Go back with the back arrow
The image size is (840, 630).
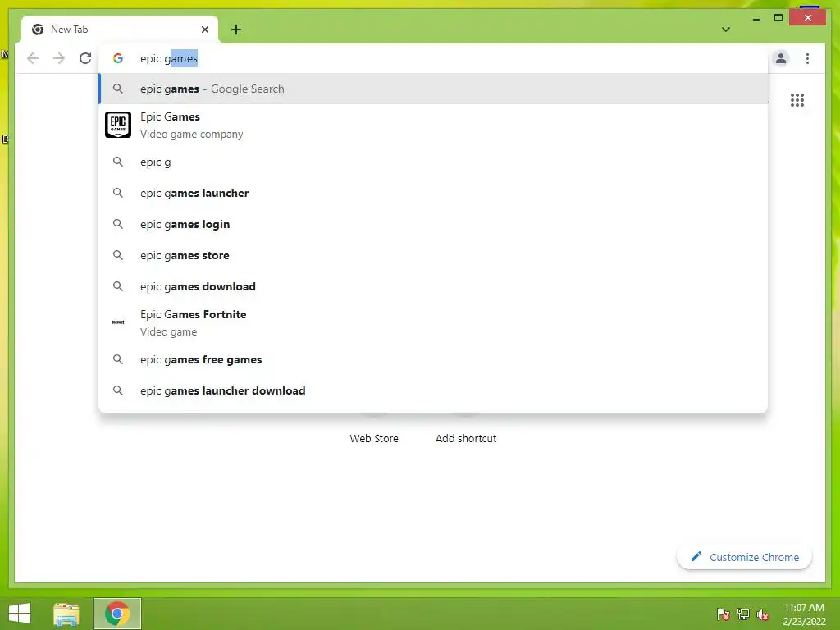(x=33, y=58)
